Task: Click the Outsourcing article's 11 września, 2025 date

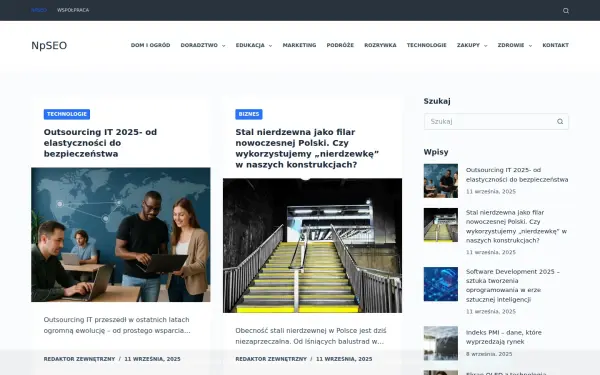Action: click(152, 359)
